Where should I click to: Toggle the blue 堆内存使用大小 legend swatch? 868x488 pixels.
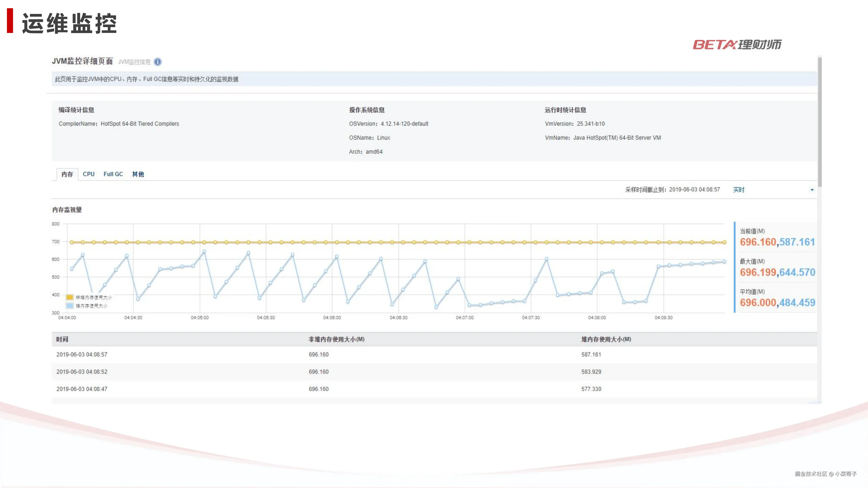pos(70,306)
